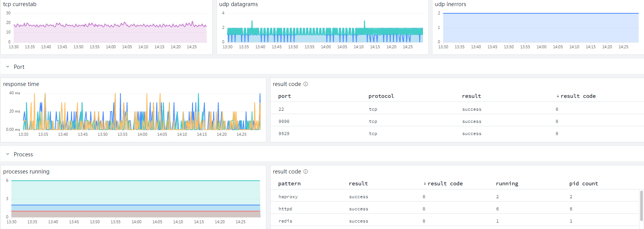Sort Port table by port column header

point(285,96)
